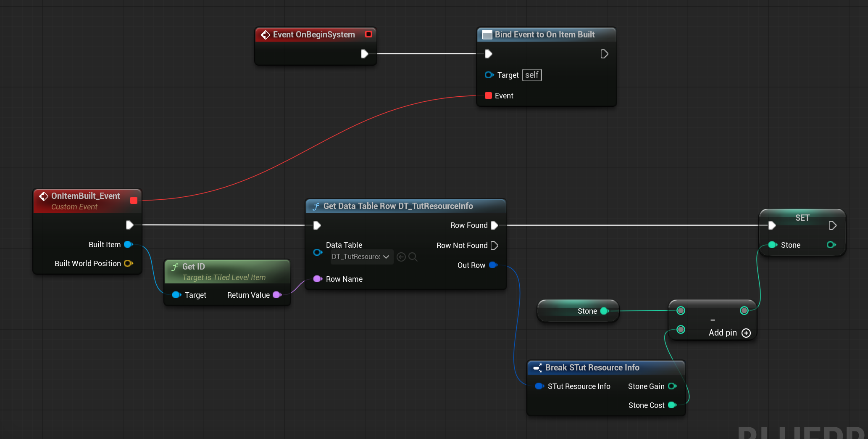Select the Get Data Table Row node title
Screen dimensions: 868x439
[398, 206]
